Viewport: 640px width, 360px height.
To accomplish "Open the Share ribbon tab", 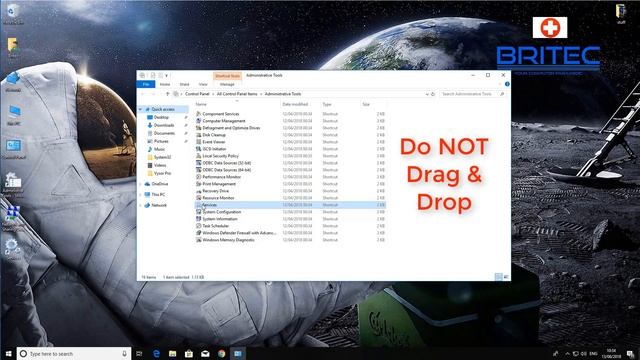I will (x=184, y=84).
